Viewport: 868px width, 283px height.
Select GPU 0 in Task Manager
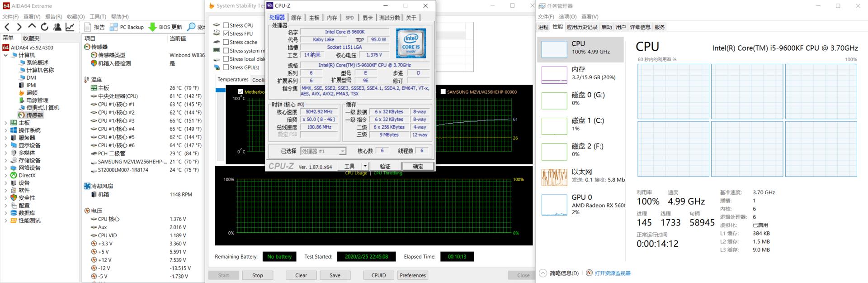click(580, 204)
